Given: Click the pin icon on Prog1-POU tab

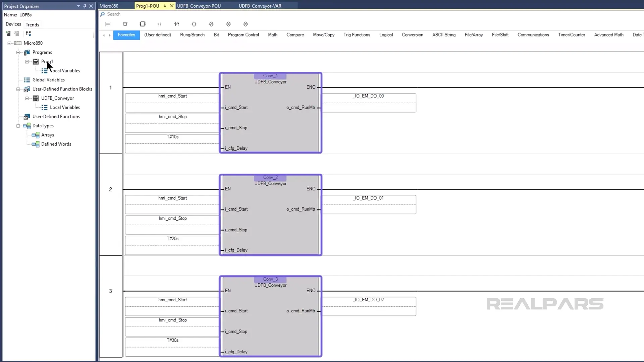Looking at the screenshot, I should point(165,6).
